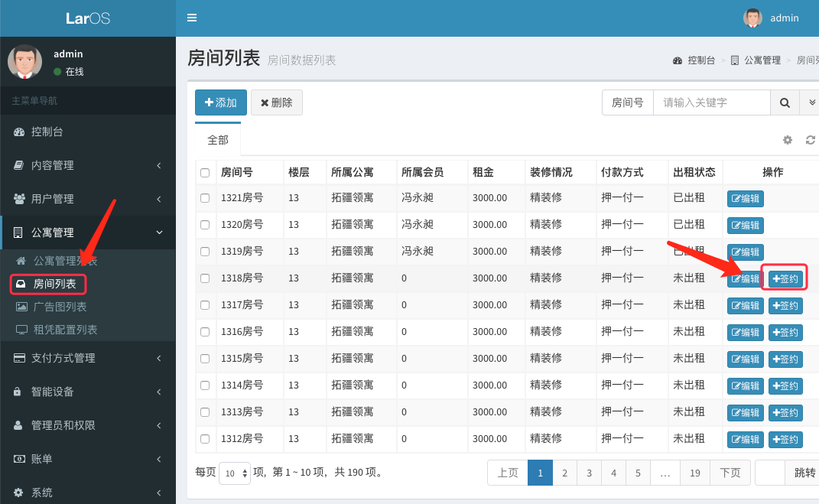This screenshot has height=504, width=819.
Task: Click 编辑 for 1321房号
Action: (x=746, y=199)
